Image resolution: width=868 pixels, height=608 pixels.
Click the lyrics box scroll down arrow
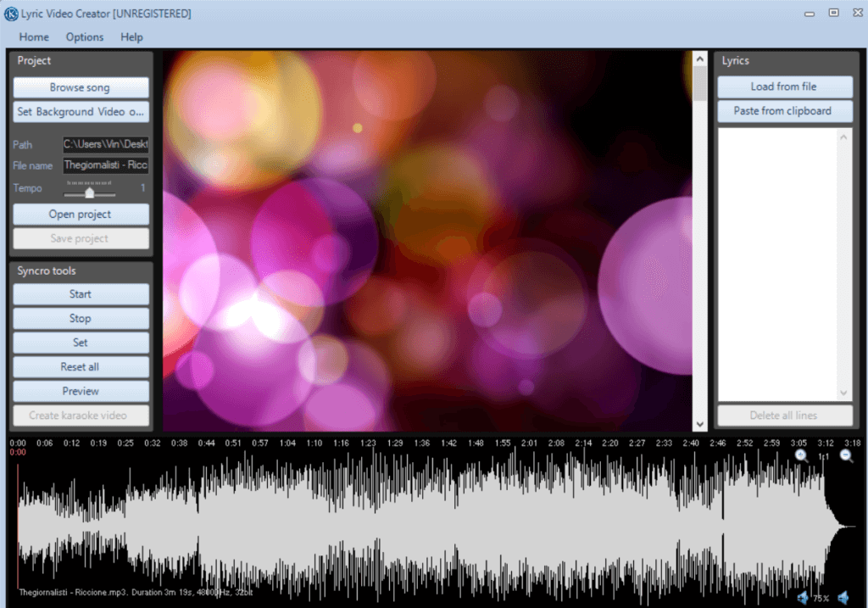(x=843, y=393)
